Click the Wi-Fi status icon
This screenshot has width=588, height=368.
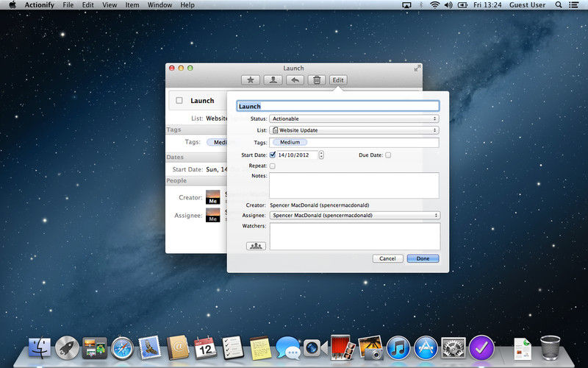tap(434, 5)
